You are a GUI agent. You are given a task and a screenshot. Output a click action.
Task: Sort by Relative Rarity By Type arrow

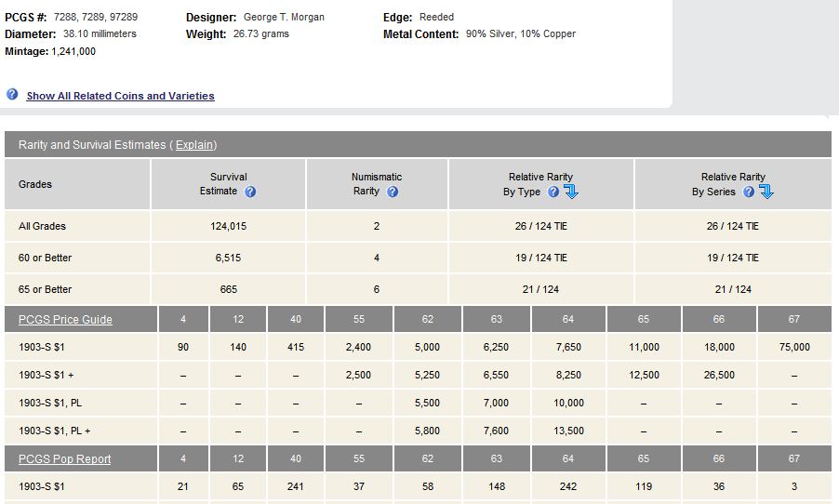(x=571, y=192)
